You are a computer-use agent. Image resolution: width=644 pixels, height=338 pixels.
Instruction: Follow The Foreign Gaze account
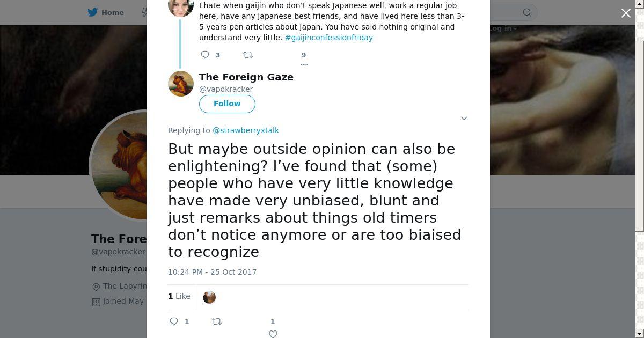click(227, 104)
